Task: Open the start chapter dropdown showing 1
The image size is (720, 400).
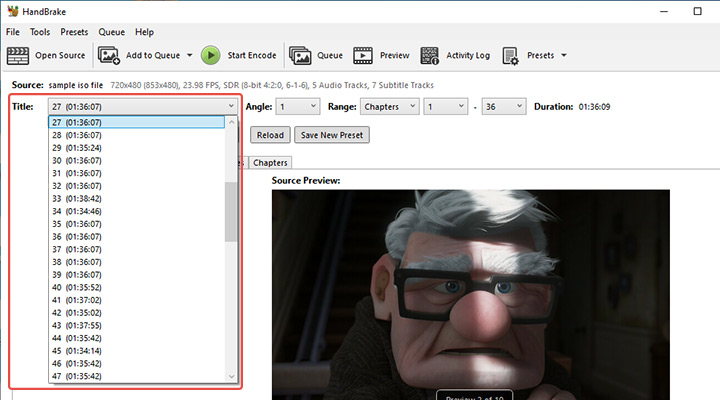Action: [445, 107]
